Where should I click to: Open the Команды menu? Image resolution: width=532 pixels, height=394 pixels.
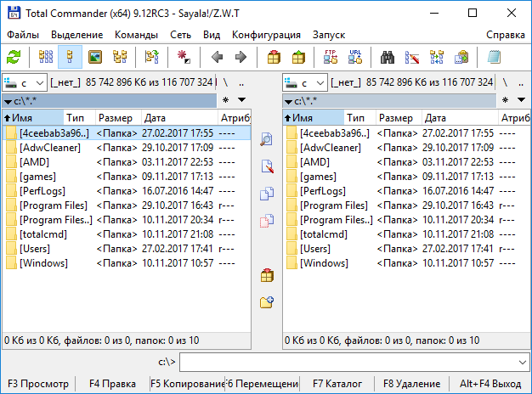click(136, 35)
